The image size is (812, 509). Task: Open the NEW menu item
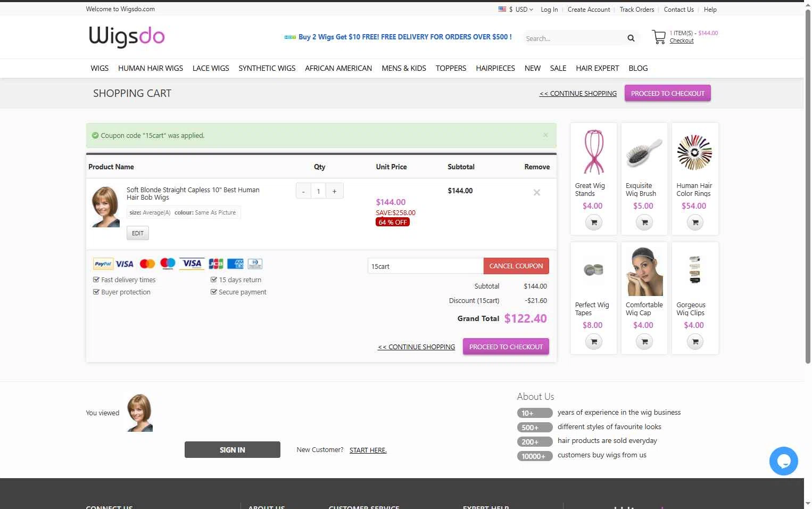pos(533,68)
